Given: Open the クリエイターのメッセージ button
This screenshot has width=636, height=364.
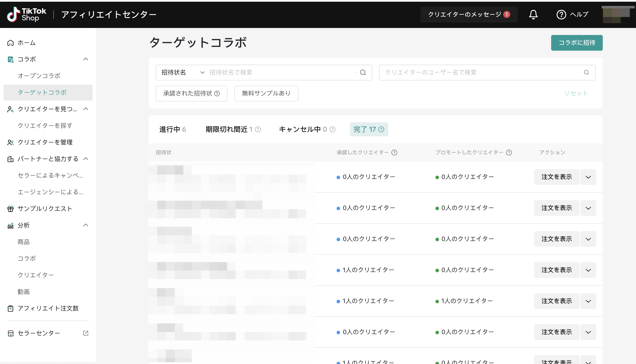Looking at the screenshot, I should [469, 14].
